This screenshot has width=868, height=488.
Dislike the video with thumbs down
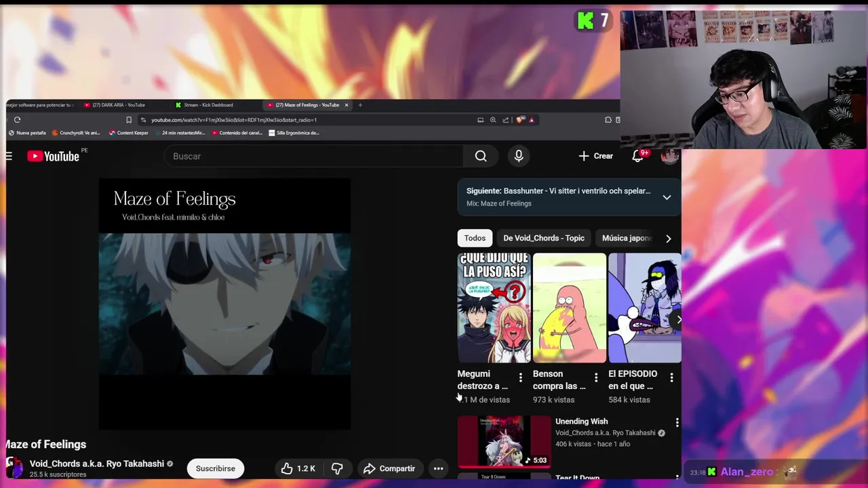tap(337, 468)
